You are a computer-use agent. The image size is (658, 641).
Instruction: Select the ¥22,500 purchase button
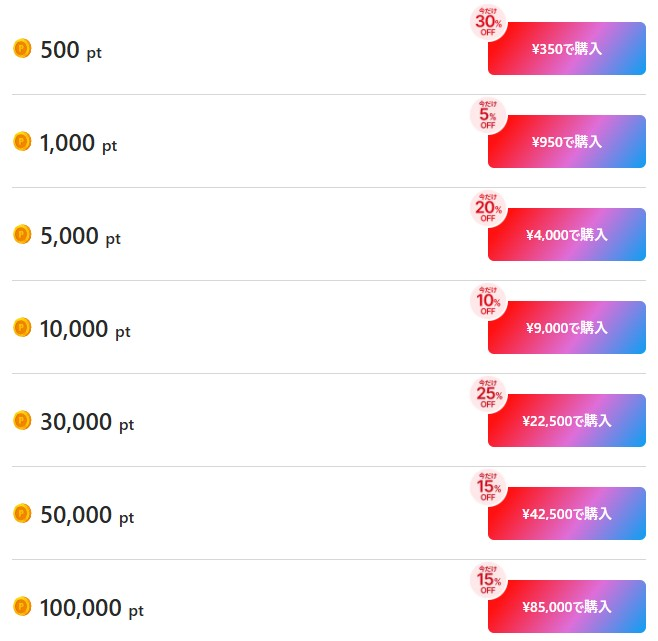click(567, 421)
